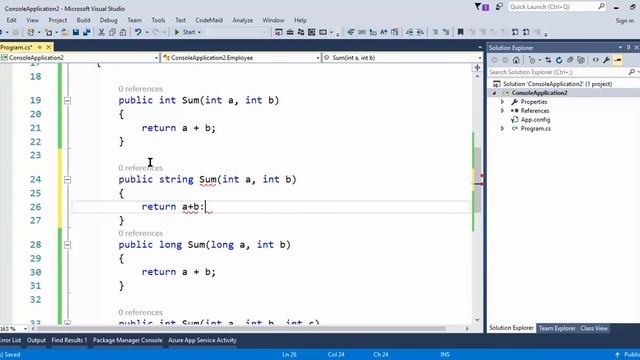The height and width of the screenshot is (360, 640).
Task: Close the Program.cs tab
Action: coord(49,47)
